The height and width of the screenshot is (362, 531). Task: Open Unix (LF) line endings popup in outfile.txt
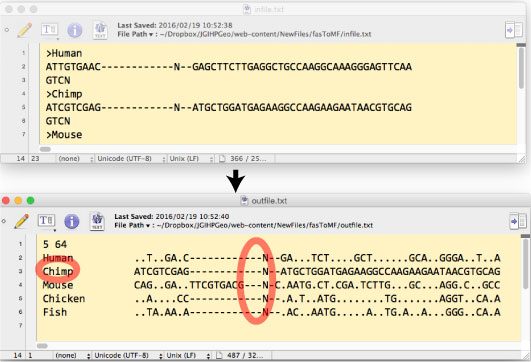tap(188, 355)
